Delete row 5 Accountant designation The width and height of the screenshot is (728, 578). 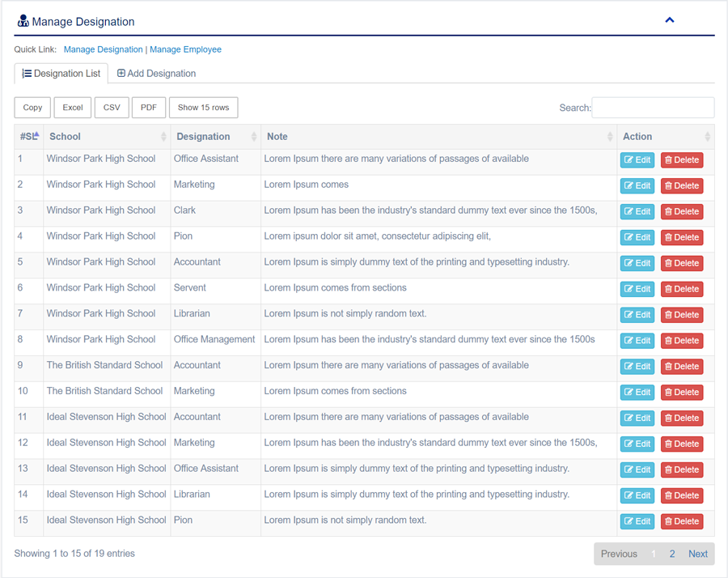pos(682,263)
